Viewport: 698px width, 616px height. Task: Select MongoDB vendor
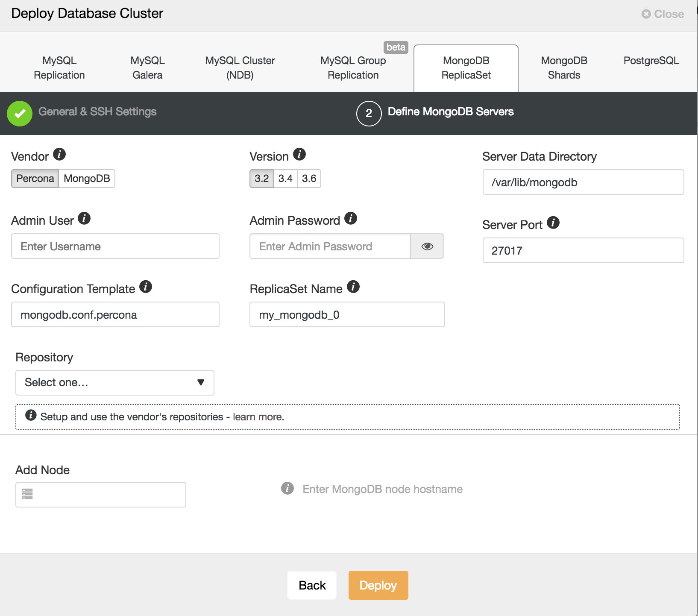(87, 179)
